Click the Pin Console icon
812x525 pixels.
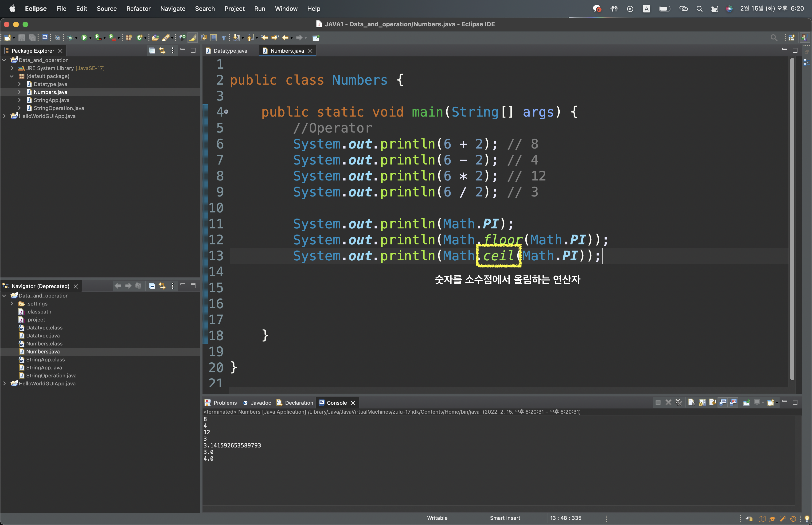point(746,403)
